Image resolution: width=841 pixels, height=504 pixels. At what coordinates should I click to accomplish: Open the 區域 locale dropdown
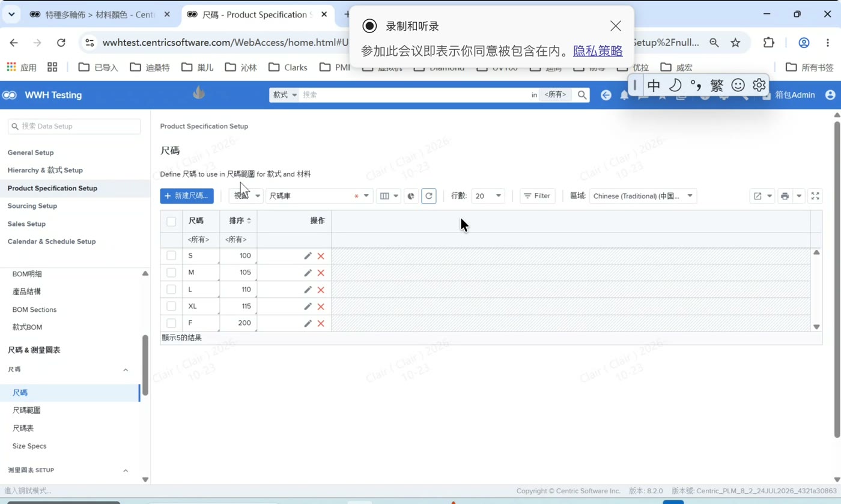click(643, 196)
